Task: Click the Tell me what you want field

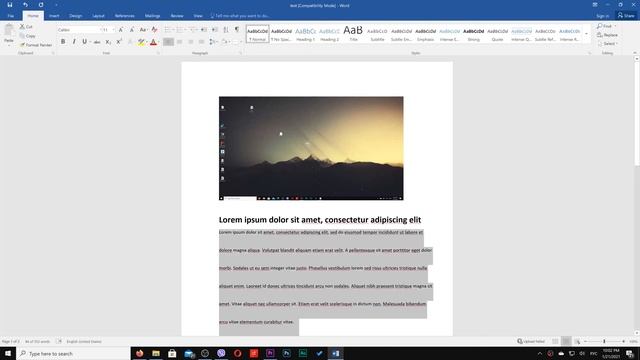Action: click(x=240, y=16)
